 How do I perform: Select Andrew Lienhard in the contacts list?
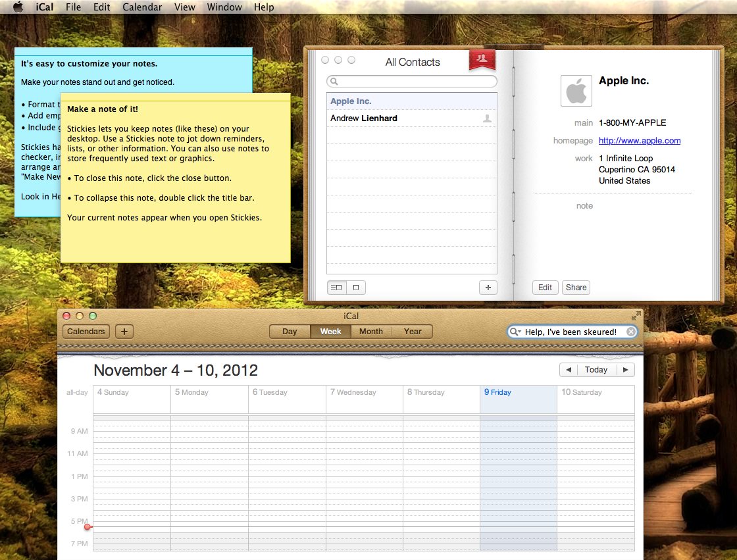click(412, 118)
